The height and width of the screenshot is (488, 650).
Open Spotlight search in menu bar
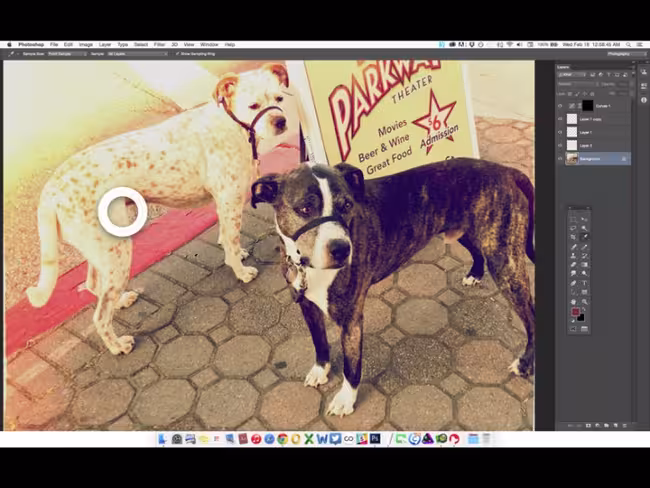click(x=629, y=44)
